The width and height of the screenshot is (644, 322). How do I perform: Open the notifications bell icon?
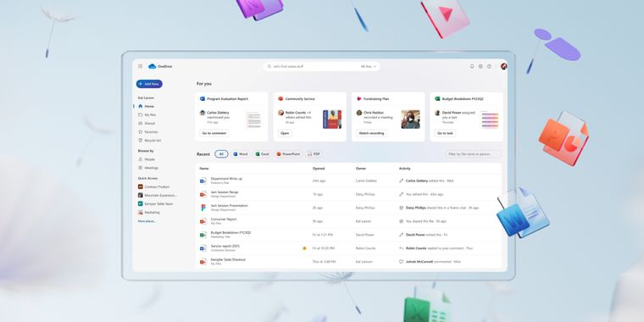coord(472,66)
